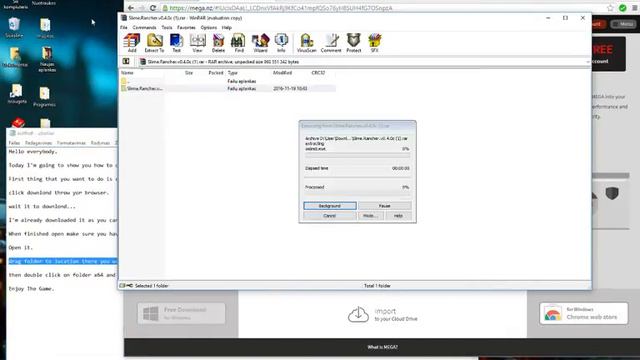The height and width of the screenshot is (360, 640).
Task: Open the Tools menu in WinRAR
Action: (x=167, y=27)
